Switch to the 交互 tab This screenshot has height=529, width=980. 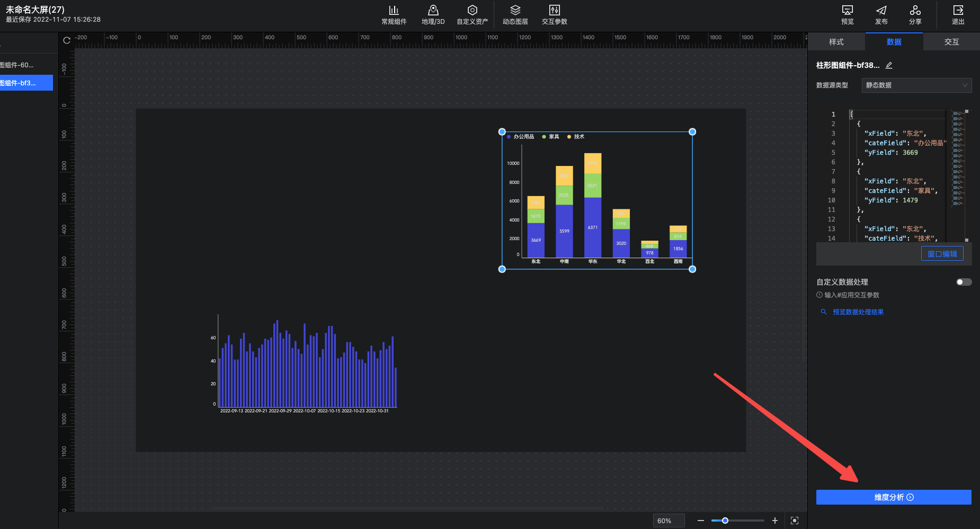click(951, 42)
